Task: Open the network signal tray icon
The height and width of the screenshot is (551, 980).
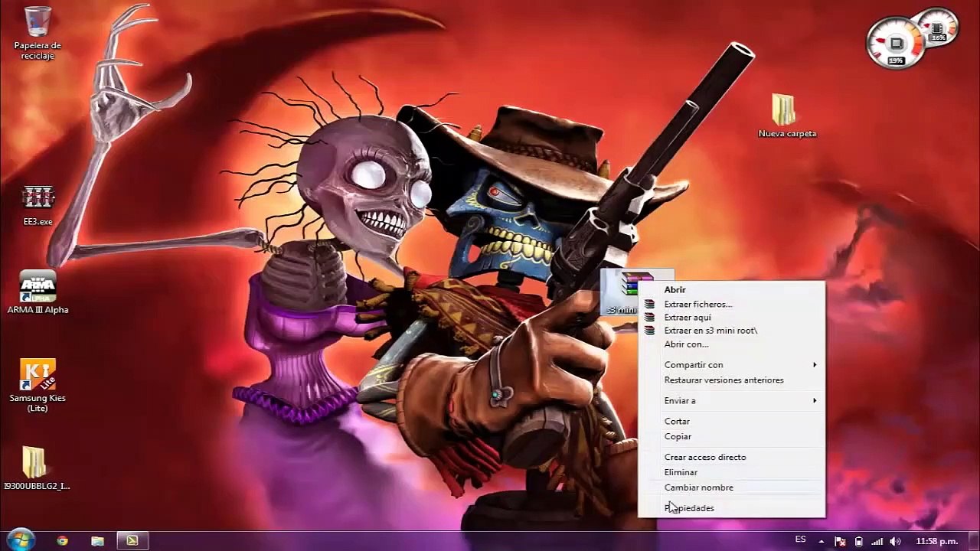Action: [877, 541]
